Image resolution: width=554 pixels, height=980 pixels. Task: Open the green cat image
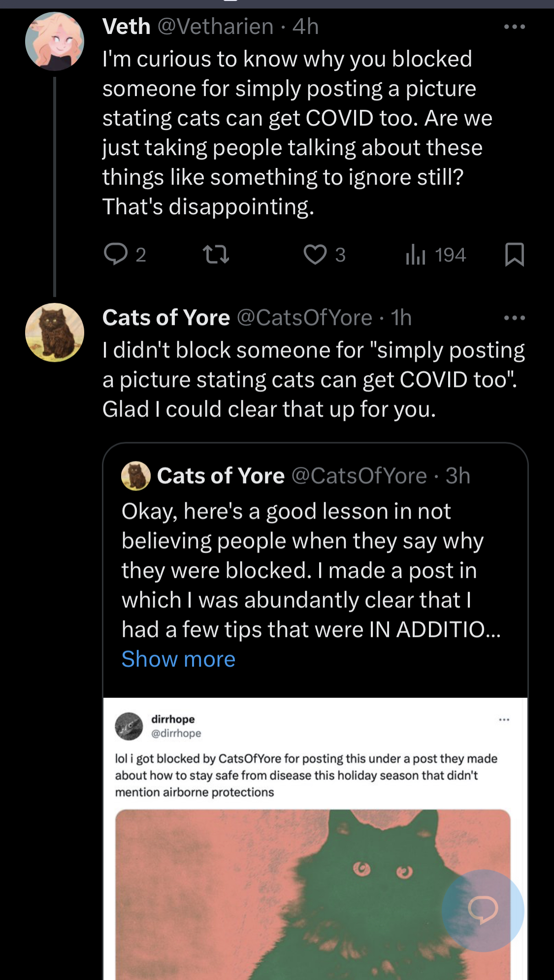point(313,894)
